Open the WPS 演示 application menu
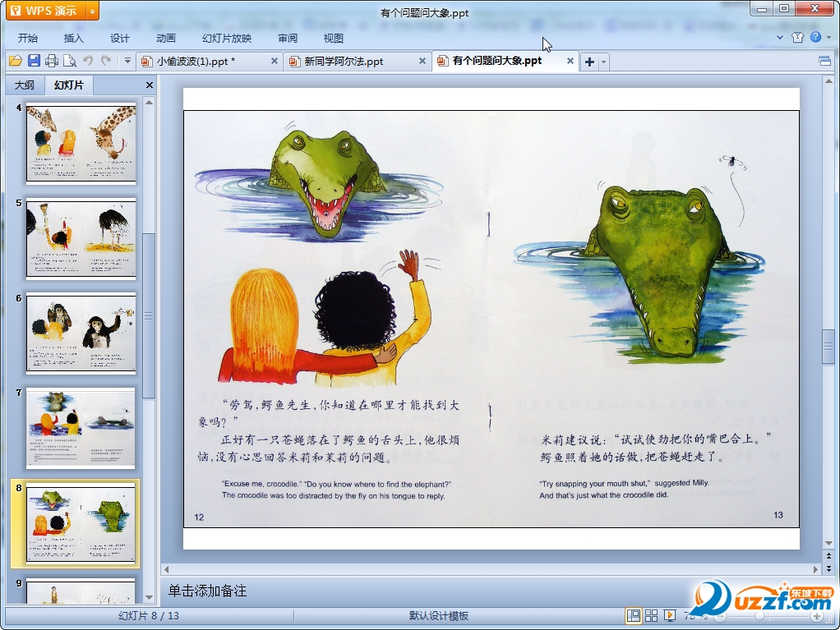Image resolution: width=840 pixels, height=630 pixels. pyautogui.click(x=46, y=11)
